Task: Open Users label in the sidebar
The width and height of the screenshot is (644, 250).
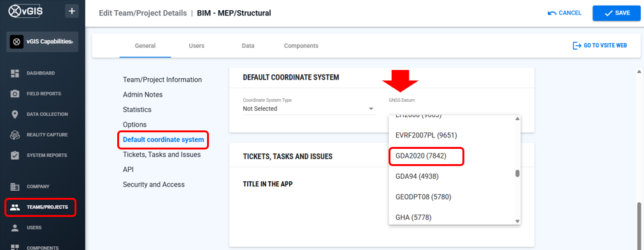Action: pos(34,228)
